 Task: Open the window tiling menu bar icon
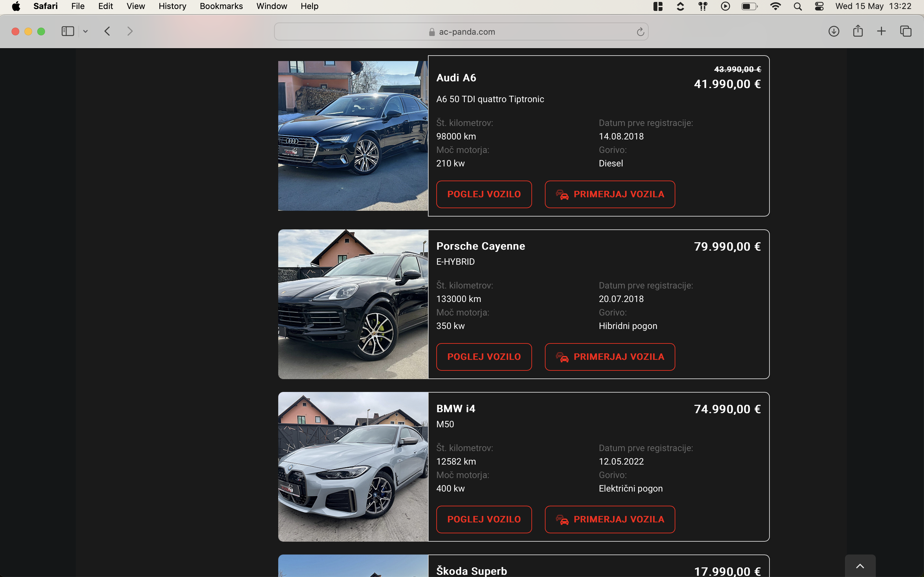[x=658, y=6]
